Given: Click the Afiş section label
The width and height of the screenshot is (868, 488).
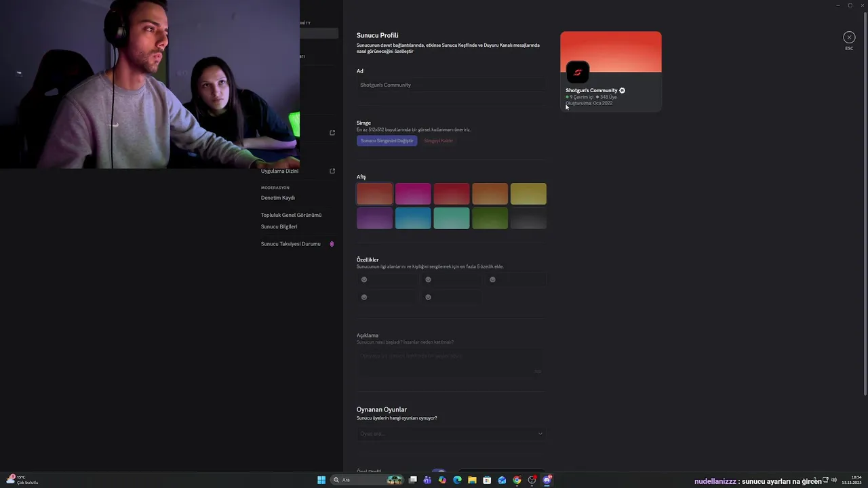Looking at the screenshot, I should (361, 177).
